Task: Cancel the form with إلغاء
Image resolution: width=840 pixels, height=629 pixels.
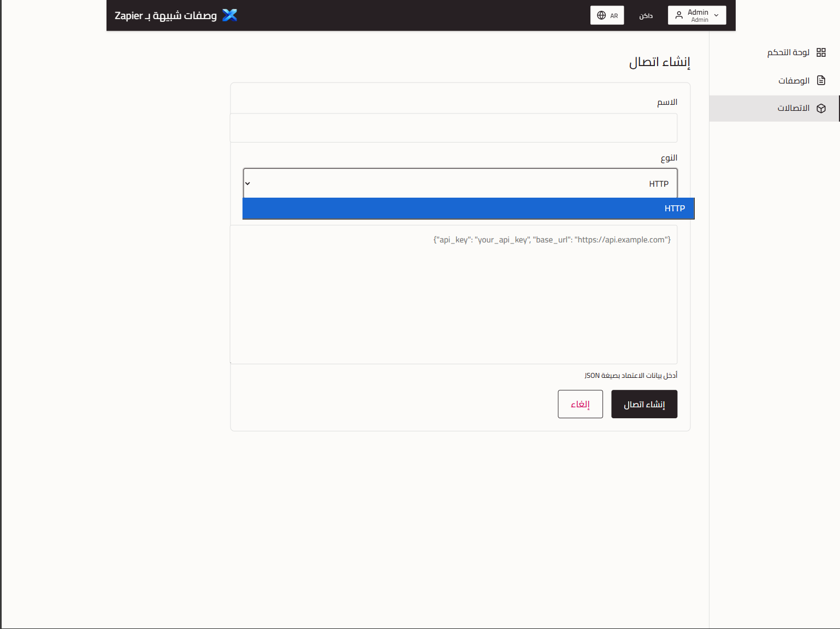Action: coord(580,404)
